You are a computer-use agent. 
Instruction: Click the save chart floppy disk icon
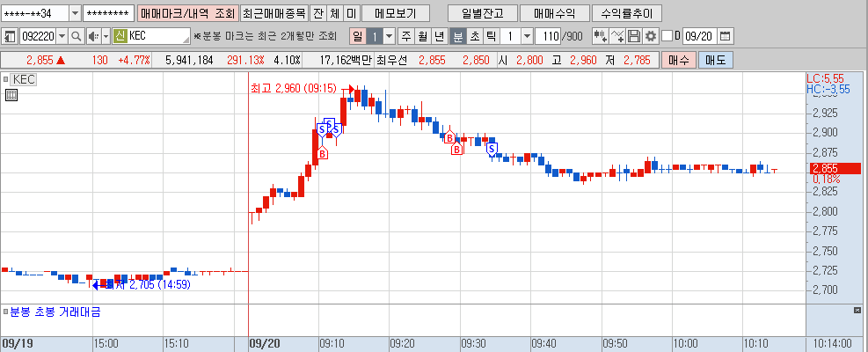coord(634,37)
